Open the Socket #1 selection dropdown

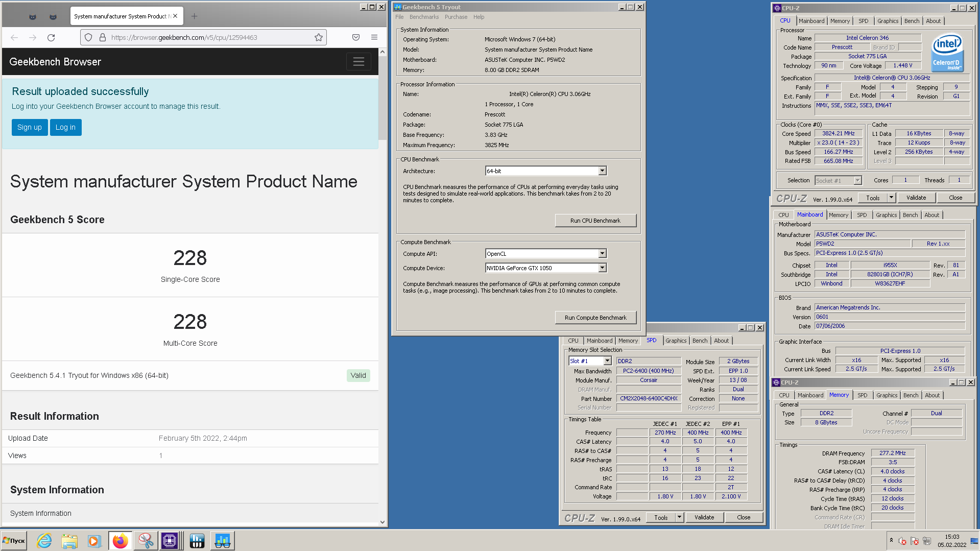pyautogui.click(x=838, y=181)
